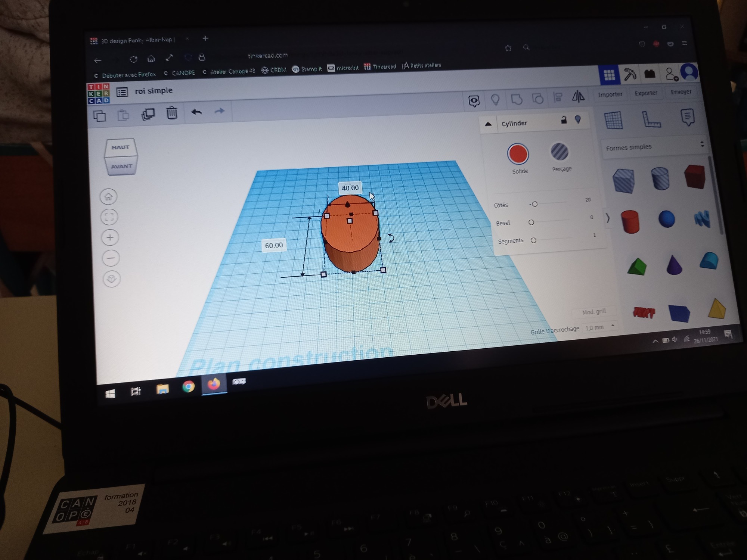Show all hidden shapes via the bulb icon

point(495,100)
